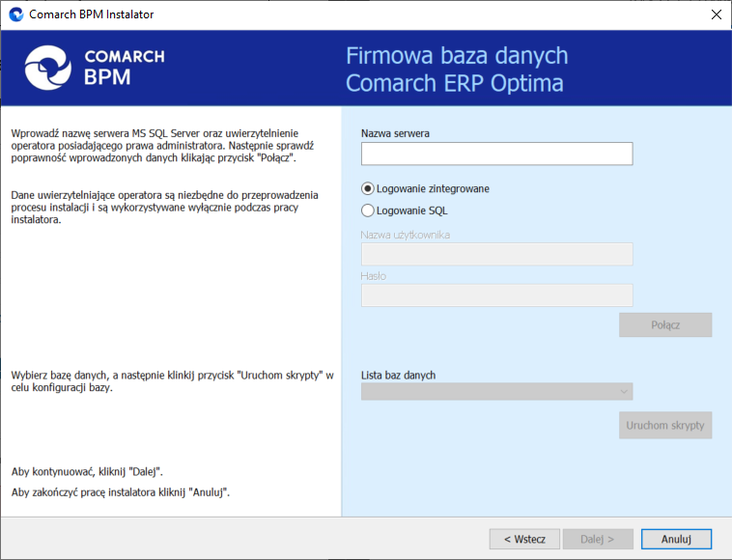The width and height of the screenshot is (732, 560).
Task: Open the Lista baz danych dropdown
Action: [x=496, y=391]
